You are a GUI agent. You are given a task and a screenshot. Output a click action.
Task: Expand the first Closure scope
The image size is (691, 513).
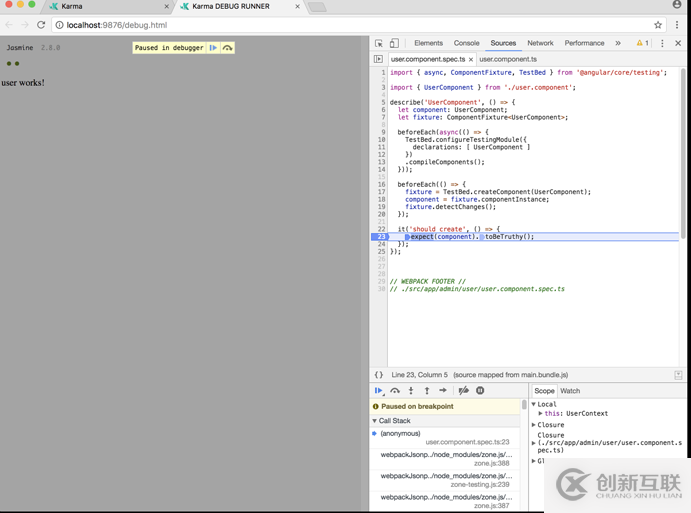click(x=534, y=425)
